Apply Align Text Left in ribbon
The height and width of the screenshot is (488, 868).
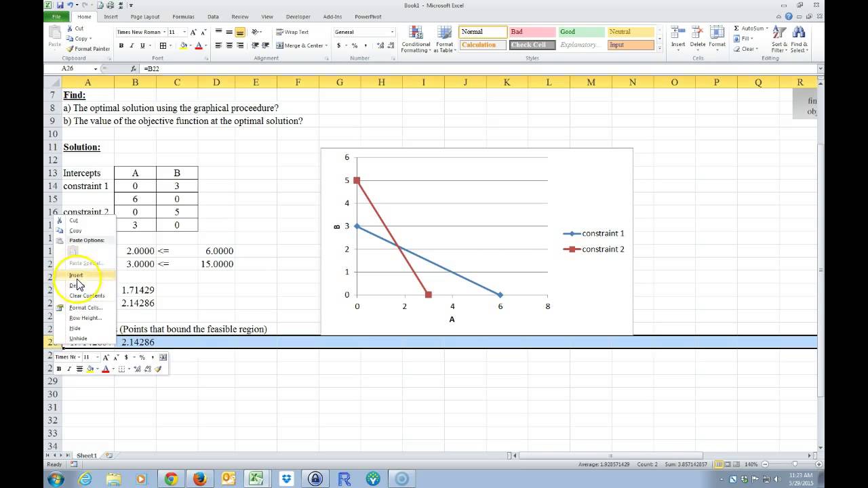pos(218,45)
